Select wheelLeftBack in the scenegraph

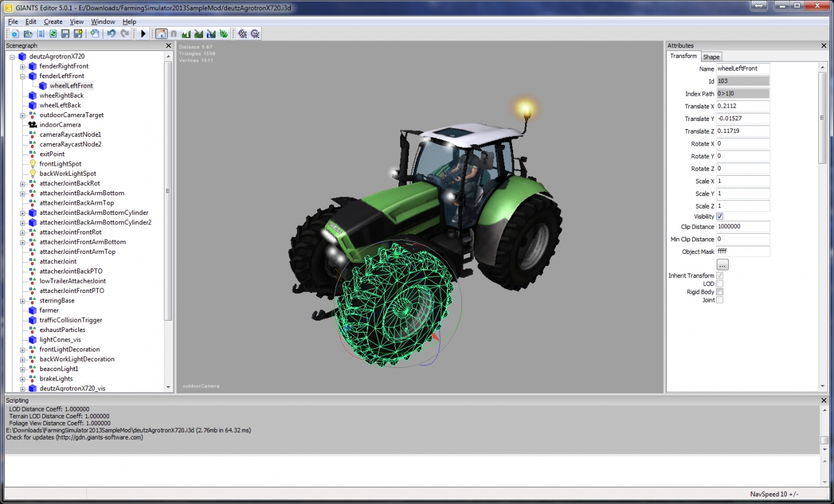coord(60,105)
